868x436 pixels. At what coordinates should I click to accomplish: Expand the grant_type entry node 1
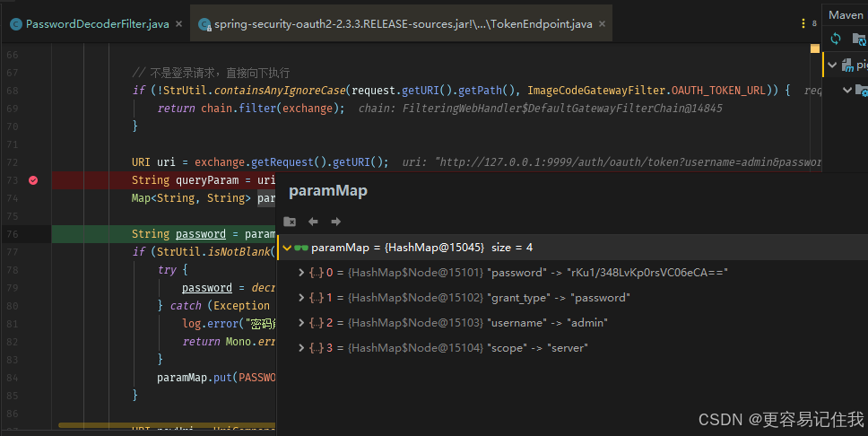click(x=301, y=298)
